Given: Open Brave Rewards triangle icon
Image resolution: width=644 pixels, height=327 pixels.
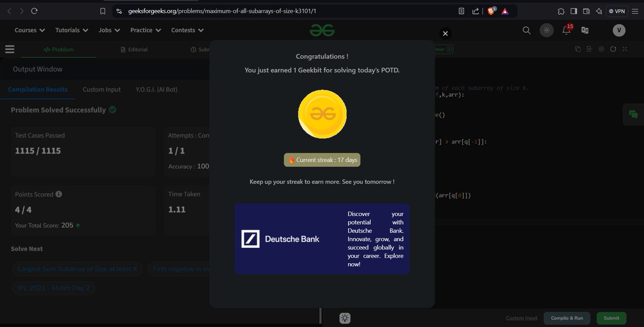Looking at the screenshot, I should tap(505, 11).
